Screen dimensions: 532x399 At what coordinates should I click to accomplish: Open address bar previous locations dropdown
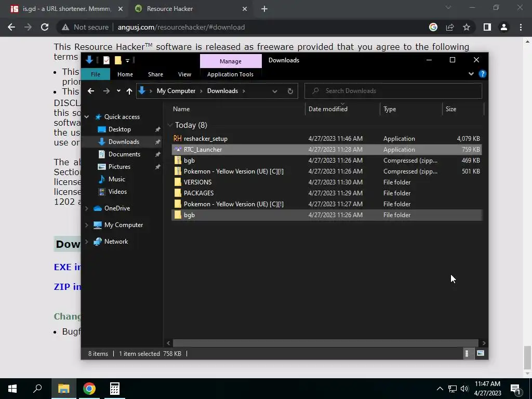pos(275,91)
